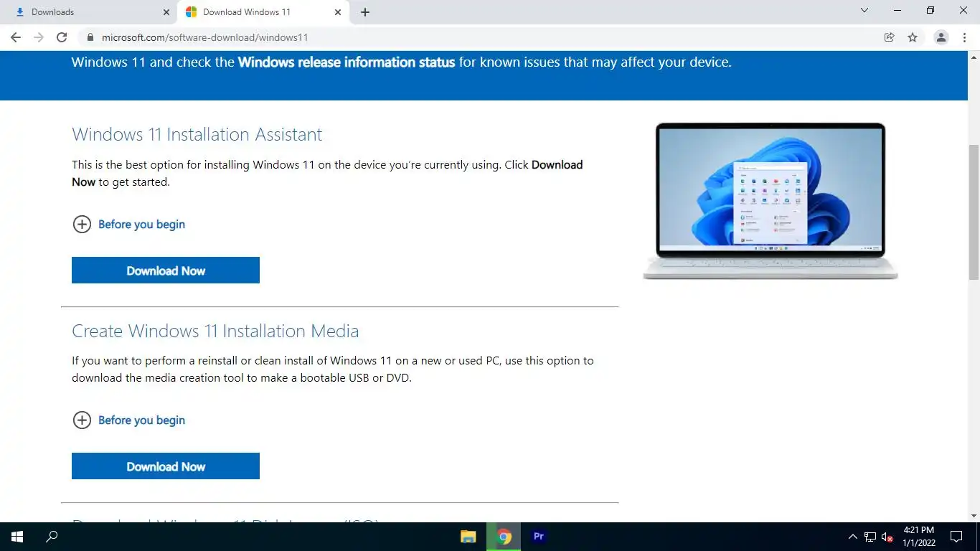The width and height of the screenshot is (980, 551).
Task: Click Windows 11 Installation Assistant heading
Action: (x=197, y=135)
